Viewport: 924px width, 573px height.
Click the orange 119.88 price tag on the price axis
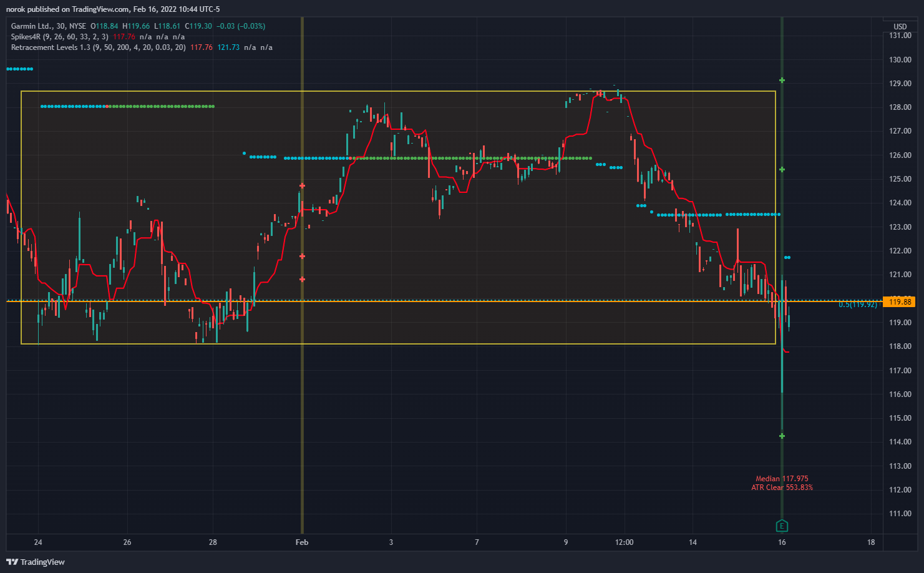[x=900, y=301]
